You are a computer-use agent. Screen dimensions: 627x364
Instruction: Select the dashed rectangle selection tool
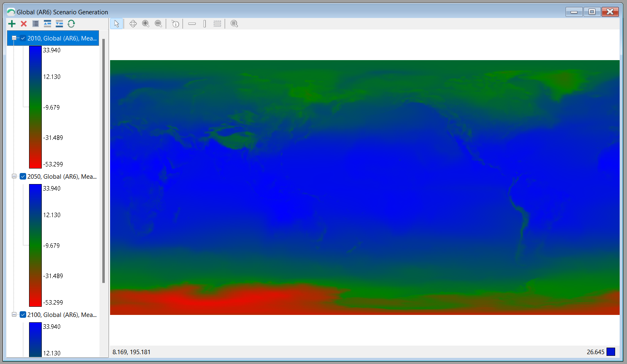coord(217,24)
